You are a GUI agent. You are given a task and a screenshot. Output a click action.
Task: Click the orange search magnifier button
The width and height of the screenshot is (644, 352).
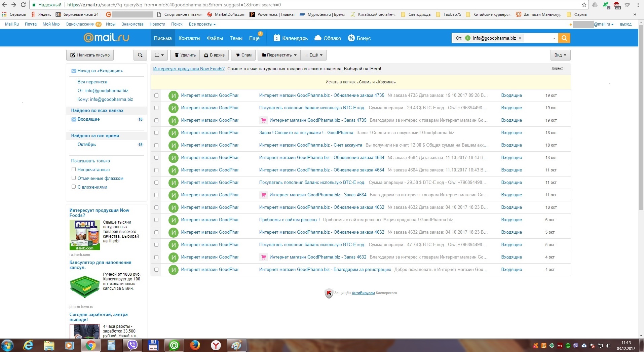(x=564, y=38)
